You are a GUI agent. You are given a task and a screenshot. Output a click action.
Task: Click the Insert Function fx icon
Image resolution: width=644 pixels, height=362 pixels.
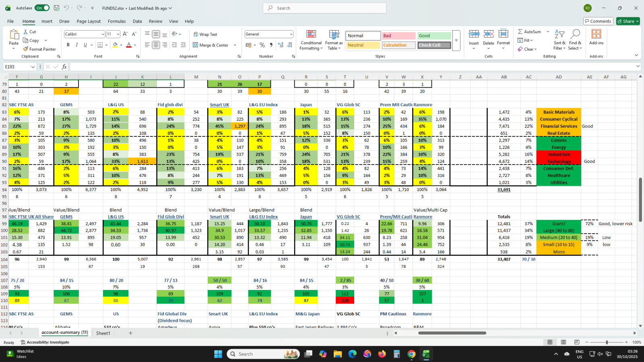(64, 67)
